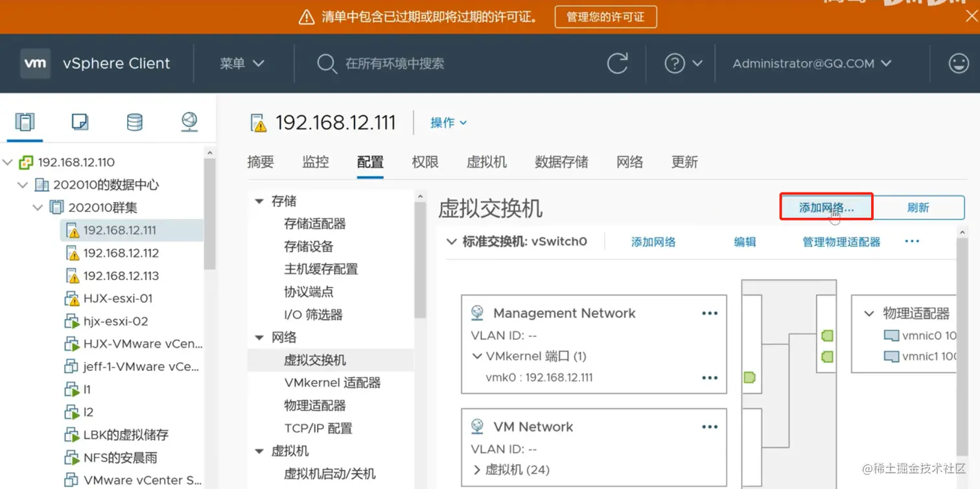980x489 pixels.
Task: Open the vmk0 ellipsis menu
Action: pos(710,377)
